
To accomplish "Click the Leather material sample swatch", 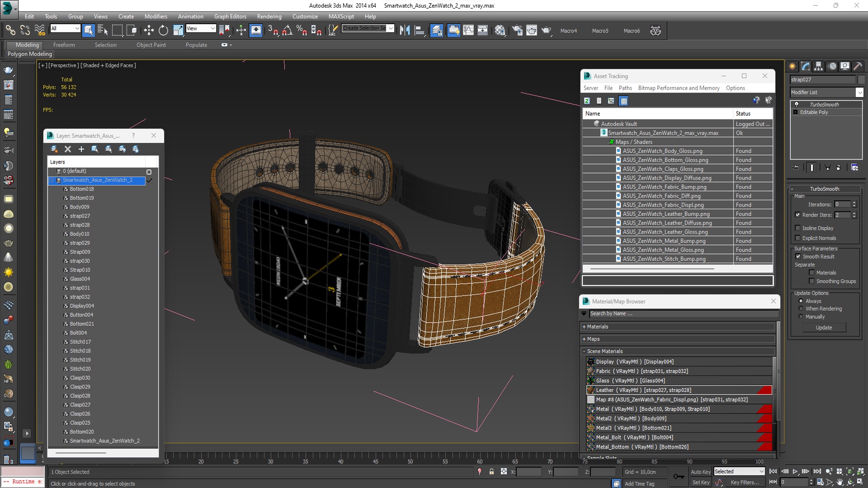I will coord(590,390).
